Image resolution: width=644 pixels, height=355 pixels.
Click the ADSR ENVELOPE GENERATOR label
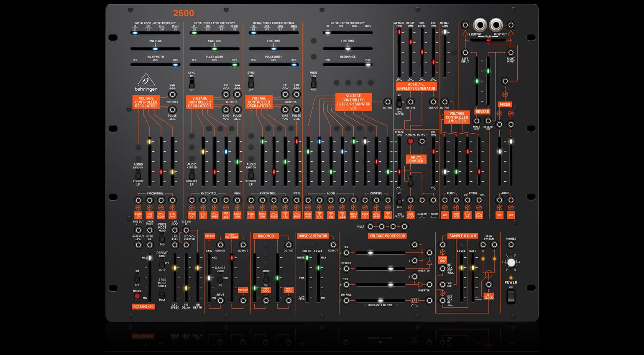[x=416, y=86]
